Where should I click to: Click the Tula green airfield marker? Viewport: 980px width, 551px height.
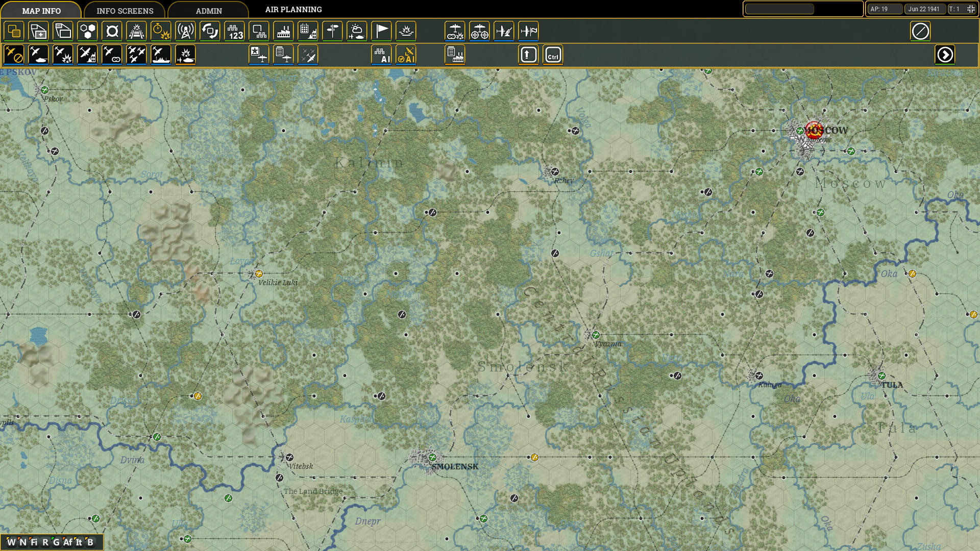[x=881, y=375]
